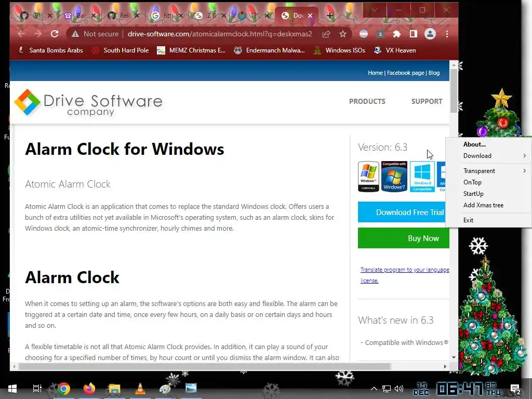Choose Exit in the context menu
The height and width of the screenshot is (399, 532).
coord(488,220)
